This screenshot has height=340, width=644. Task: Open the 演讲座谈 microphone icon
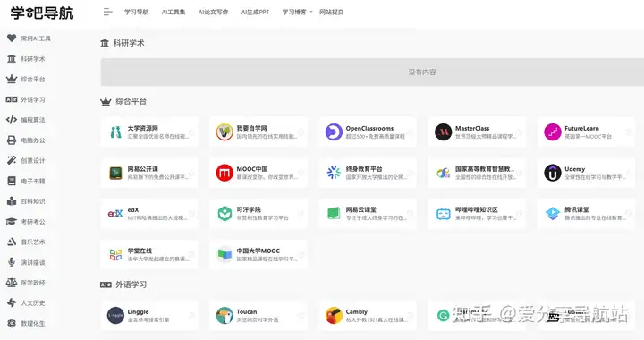[x=12, y=262]
